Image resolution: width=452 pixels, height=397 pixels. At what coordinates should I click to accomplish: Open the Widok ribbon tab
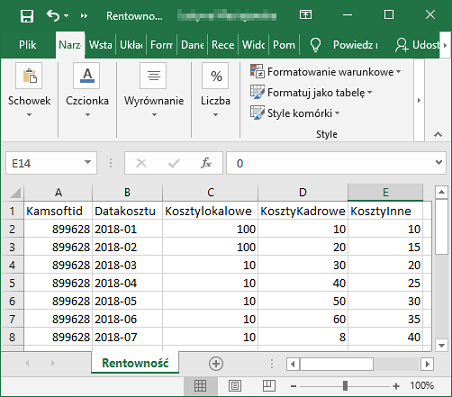pos(253,45)
